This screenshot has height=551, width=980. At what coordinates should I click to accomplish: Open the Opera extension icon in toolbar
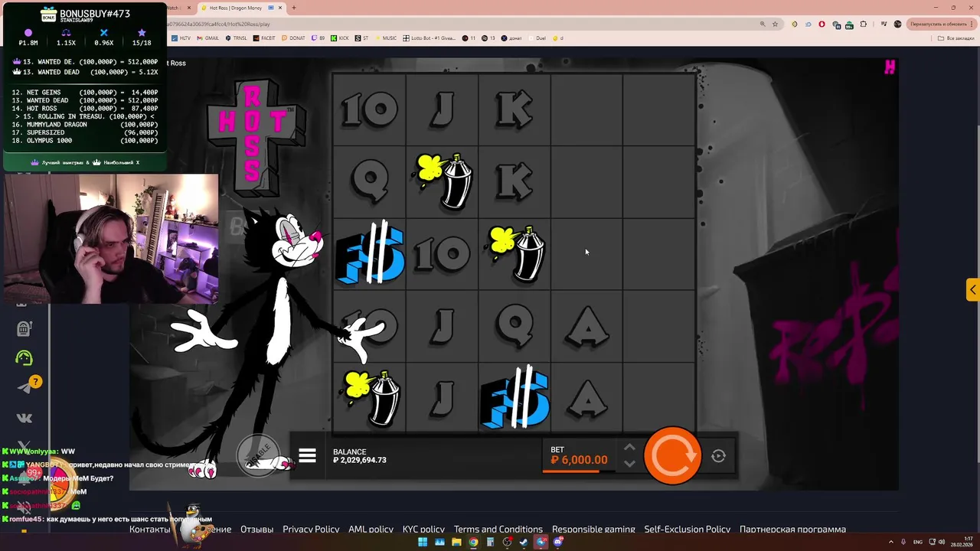click(822, 24)
